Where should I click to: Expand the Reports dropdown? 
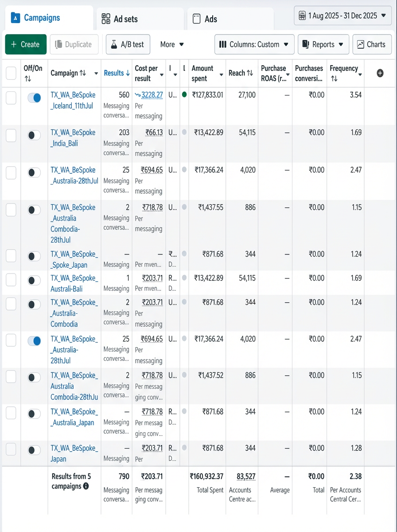[x=323, y=44]
